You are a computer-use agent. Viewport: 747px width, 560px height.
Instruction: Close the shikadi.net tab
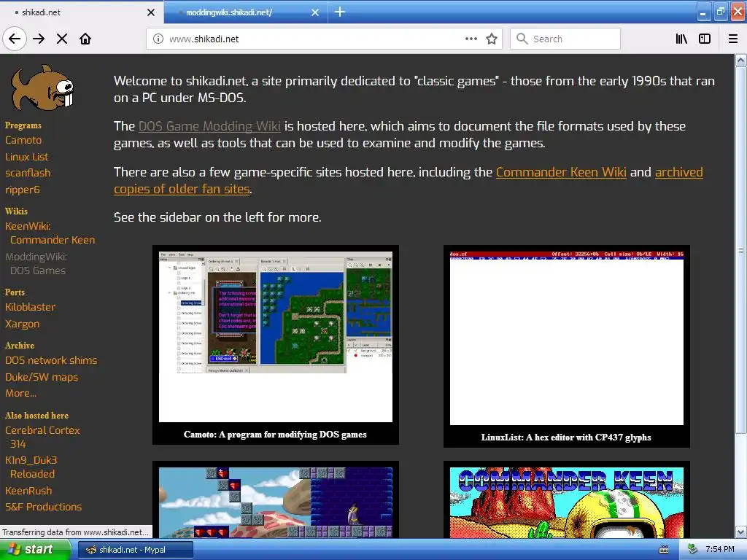pos(151,12)
